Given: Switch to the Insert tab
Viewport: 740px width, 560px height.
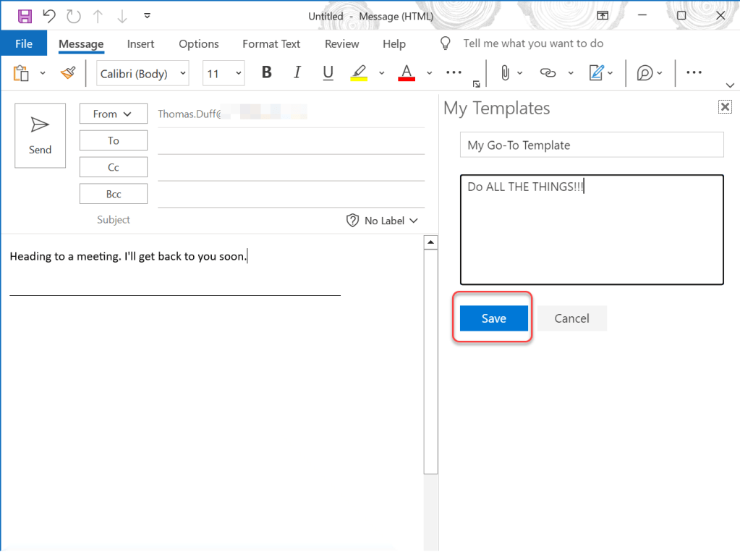Looking at the screenshot, I should (x=140, y=43).
